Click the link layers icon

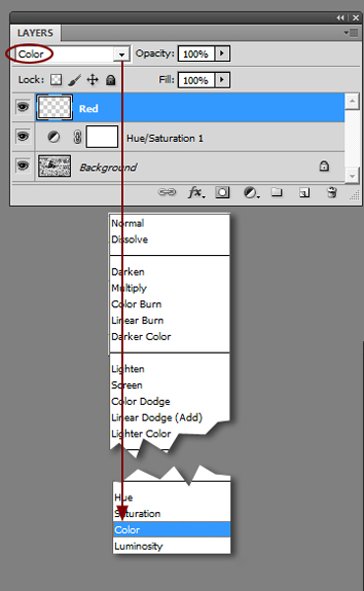click(167, 193)
